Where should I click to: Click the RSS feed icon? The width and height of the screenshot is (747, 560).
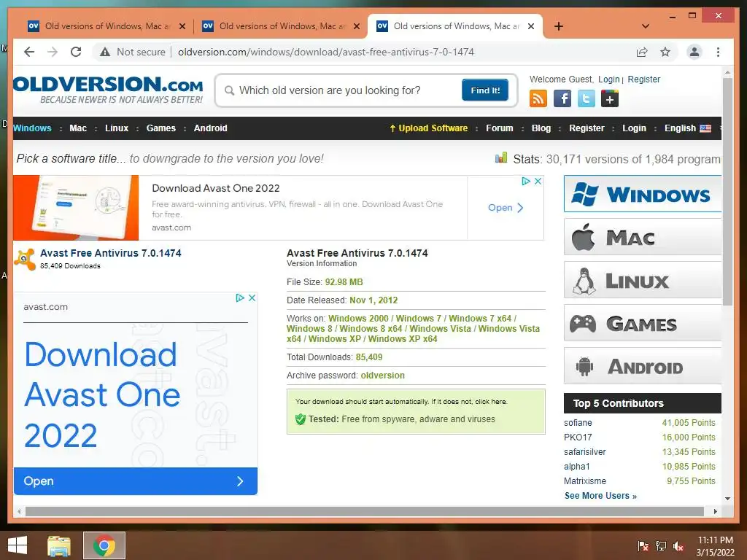(x=538, y=98)
